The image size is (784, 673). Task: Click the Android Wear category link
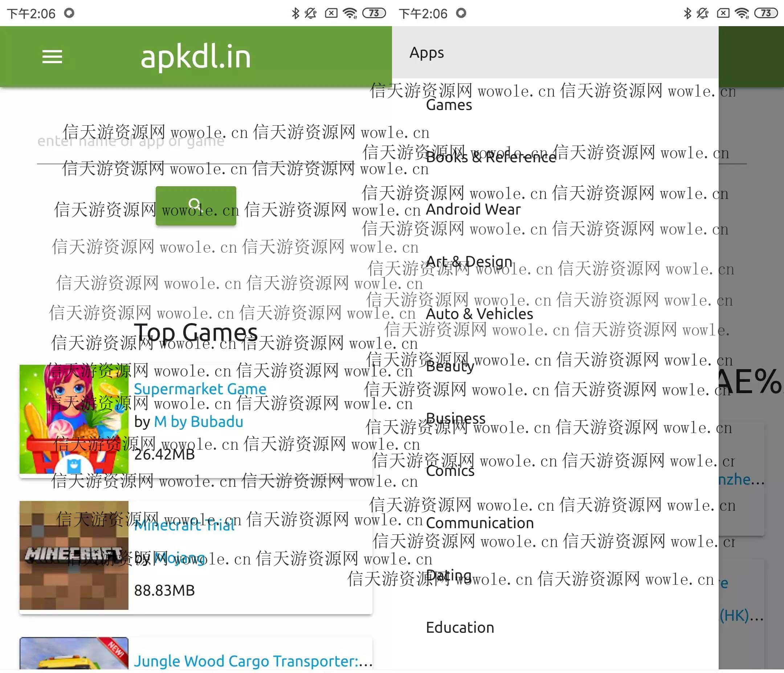[x=473, y=209]
